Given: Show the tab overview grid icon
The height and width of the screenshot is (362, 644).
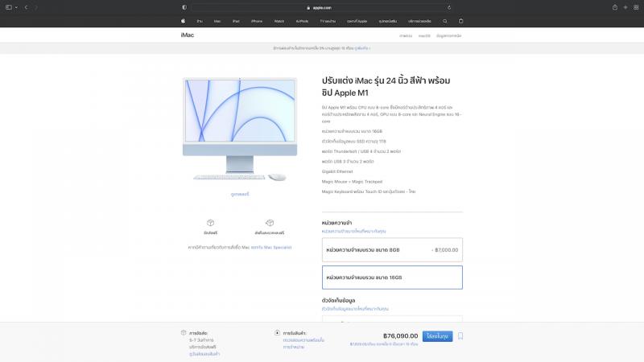Looking at the screenshot, I should [636, 7].
